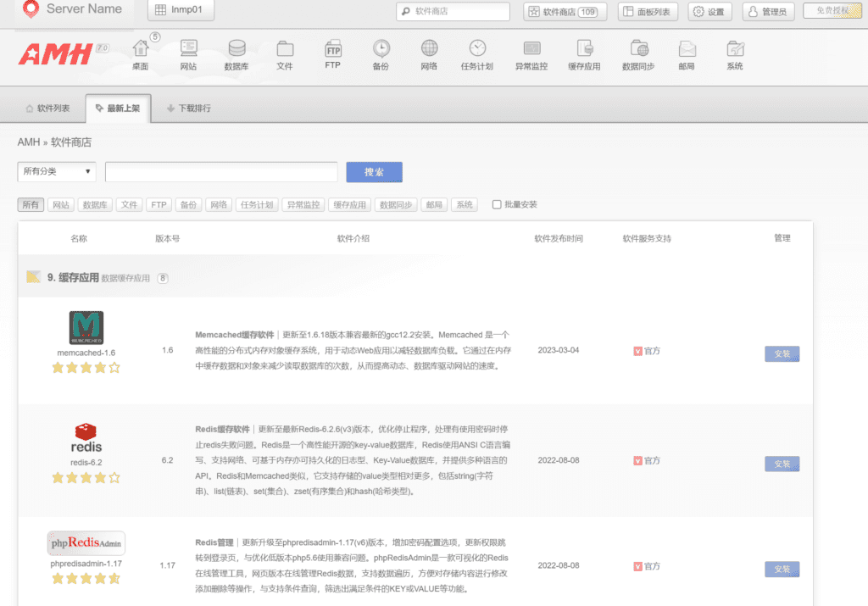Open the 所有分类 category dropdown
868x606 pixels.
click(x=57, y=171)
